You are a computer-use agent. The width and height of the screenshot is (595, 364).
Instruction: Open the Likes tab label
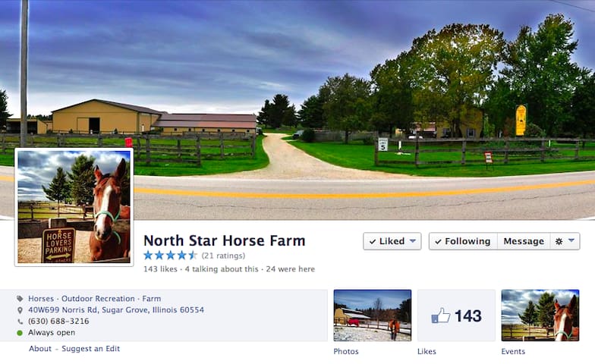[427, 352]
